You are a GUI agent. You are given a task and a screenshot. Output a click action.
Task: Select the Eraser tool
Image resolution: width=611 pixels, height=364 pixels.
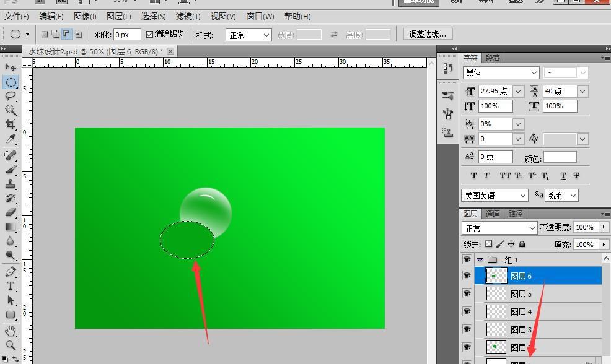click(11, 212)
